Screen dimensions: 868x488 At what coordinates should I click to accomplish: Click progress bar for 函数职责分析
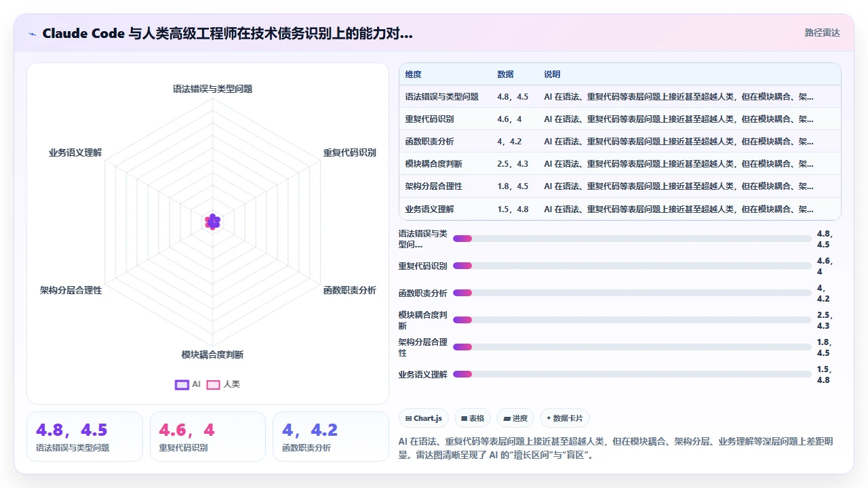pyautogui.click(x=632, y=293)
